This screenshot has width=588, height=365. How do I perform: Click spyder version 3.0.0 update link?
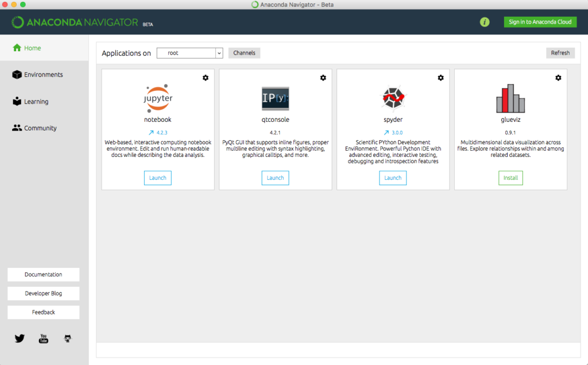pos(393,132)
